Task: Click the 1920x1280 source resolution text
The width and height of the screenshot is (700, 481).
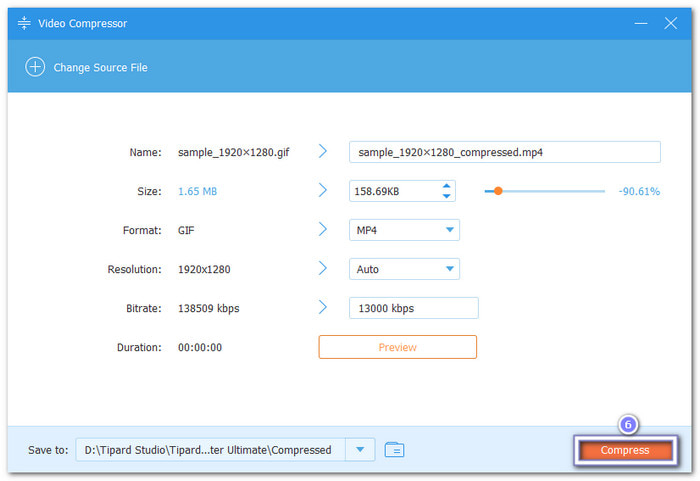Action: (204, 269)
